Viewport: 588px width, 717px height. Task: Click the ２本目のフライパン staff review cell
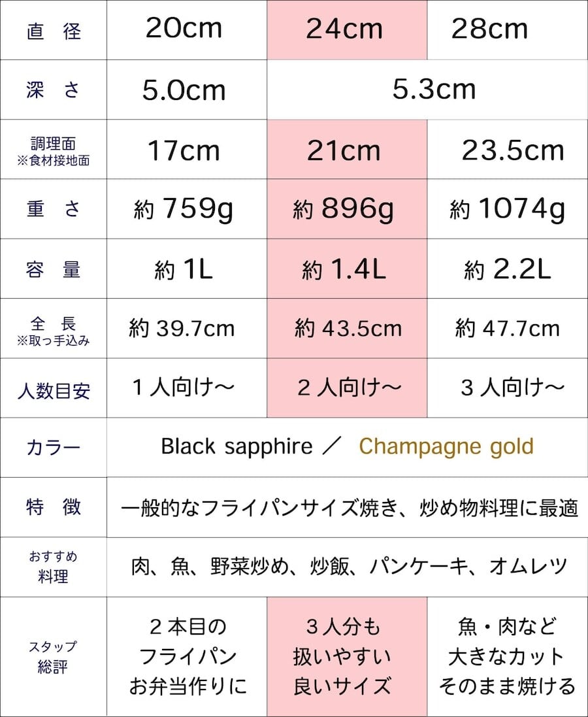tap(186, 656)
